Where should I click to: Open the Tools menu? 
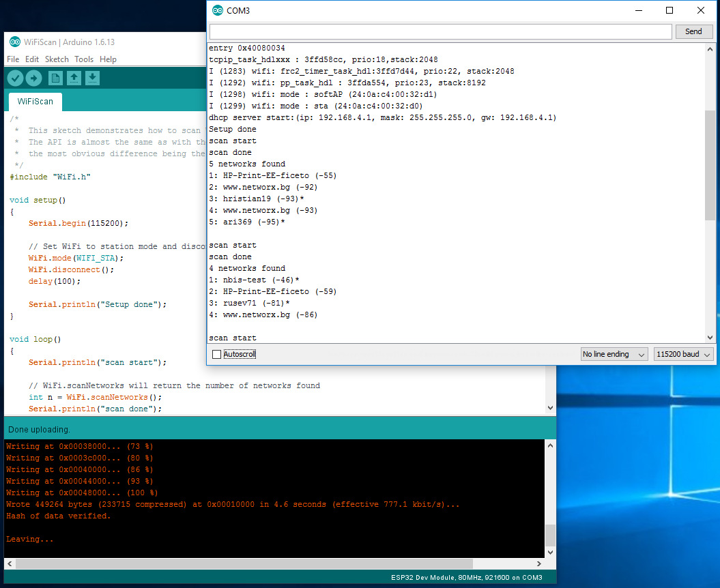point(84,59)
